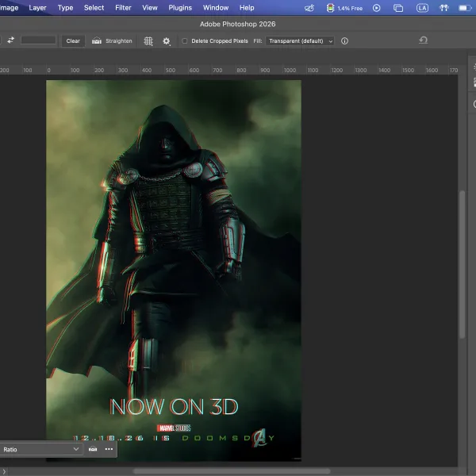Screen dimensions: 476x476
Task: Click the Straighten label
Action: pyautogui.click(x=119, y=40)
